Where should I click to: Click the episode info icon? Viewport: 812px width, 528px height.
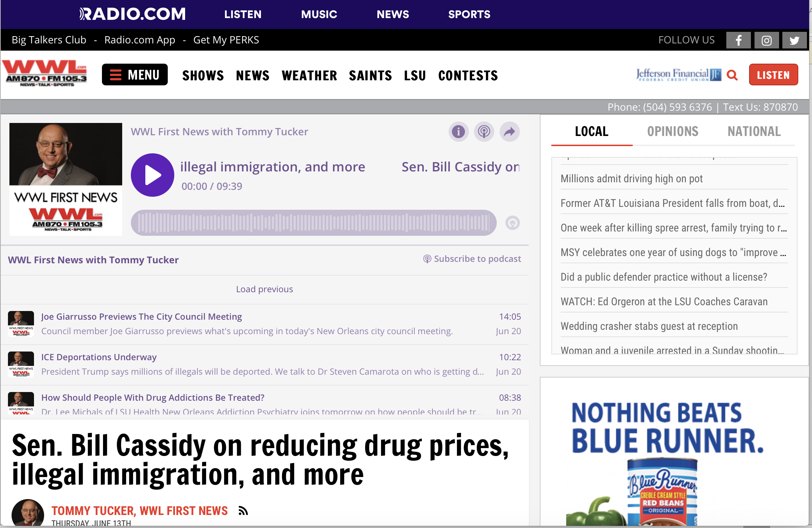pos(458,132)
